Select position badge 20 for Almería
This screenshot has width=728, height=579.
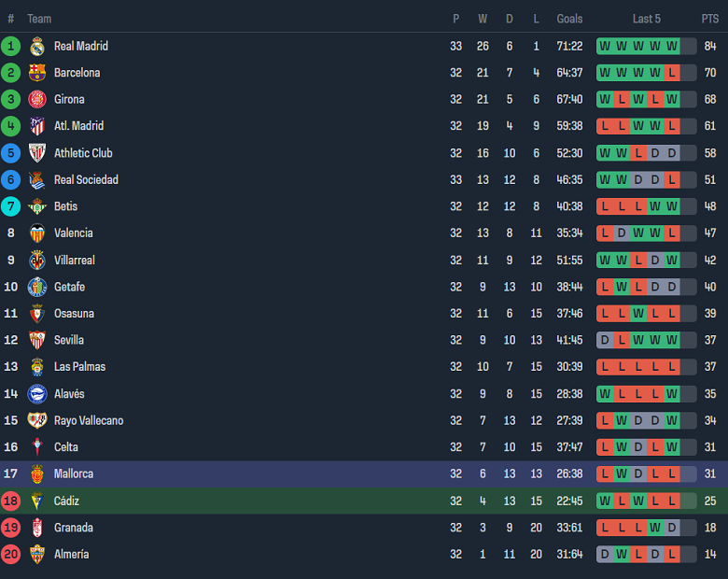(x=11, y=554)
